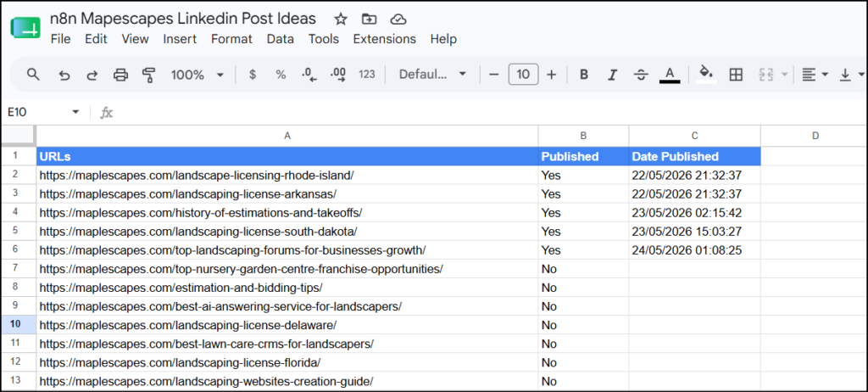Open the Tools menu
The width and height of the screenshot is (868, 392).
324,39
